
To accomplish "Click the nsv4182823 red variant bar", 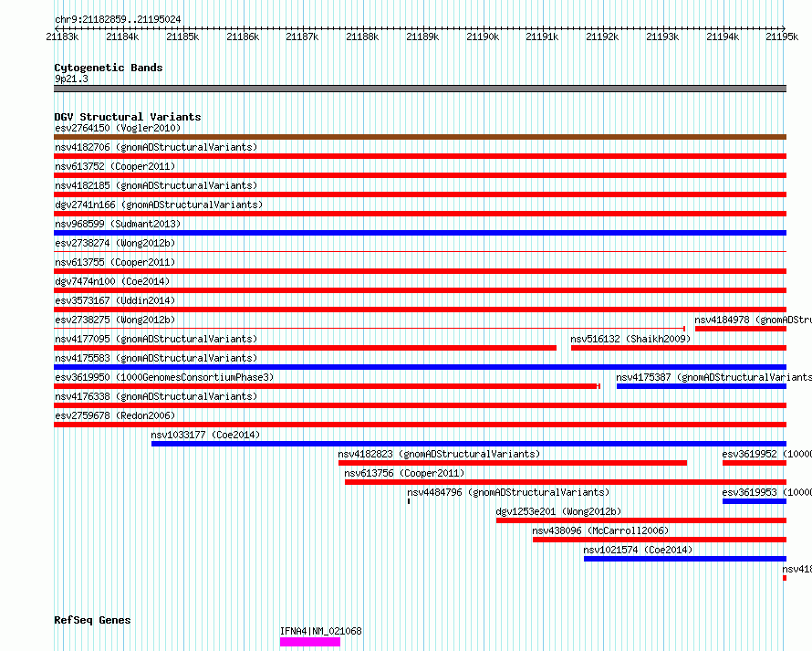I will [513, 463].
